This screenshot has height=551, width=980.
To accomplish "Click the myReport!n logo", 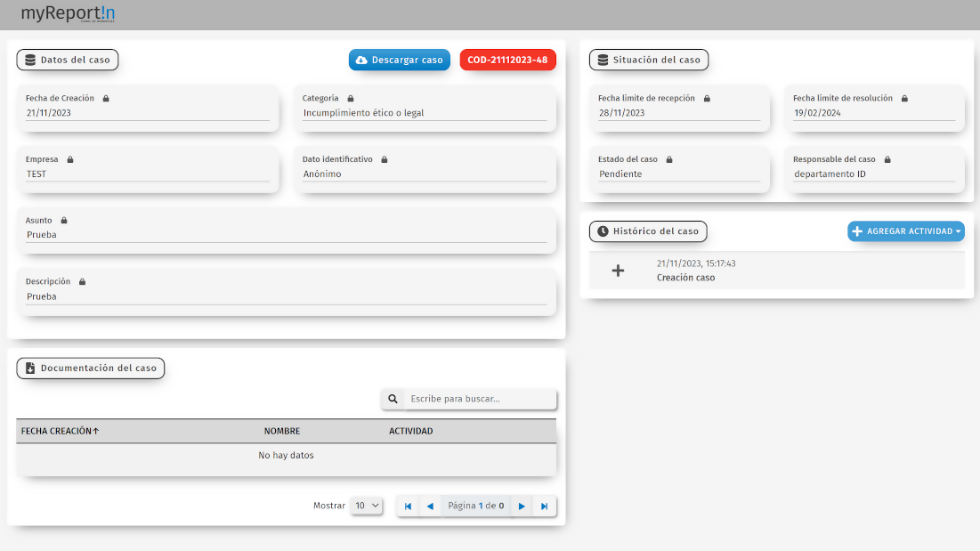I will [68, 14].
